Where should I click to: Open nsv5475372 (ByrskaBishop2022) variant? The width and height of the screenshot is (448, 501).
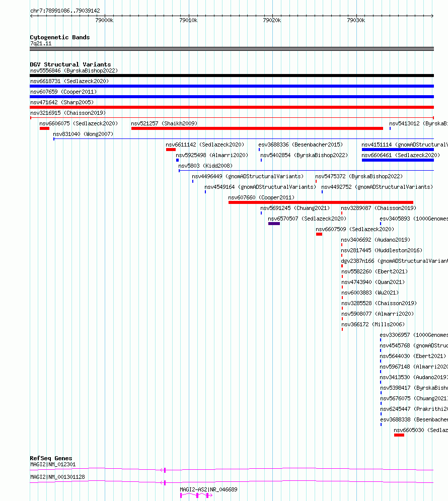(359, 176)
